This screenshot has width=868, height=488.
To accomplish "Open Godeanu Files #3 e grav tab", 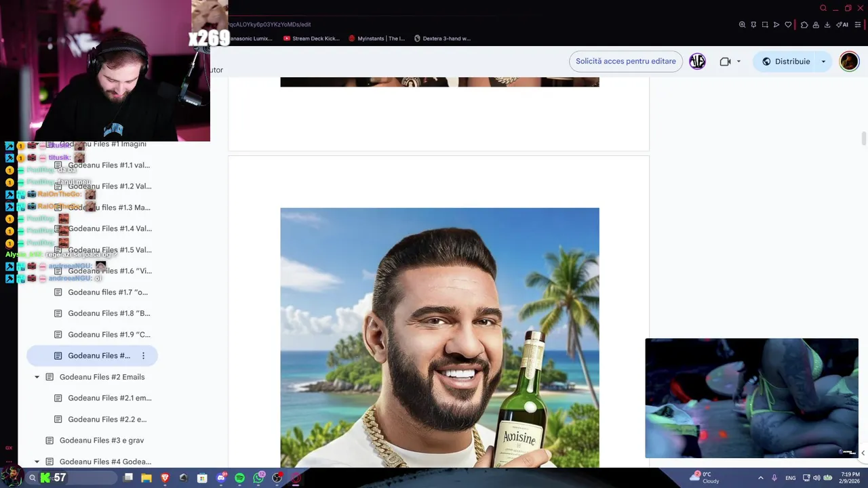I will tap(95, 441).
